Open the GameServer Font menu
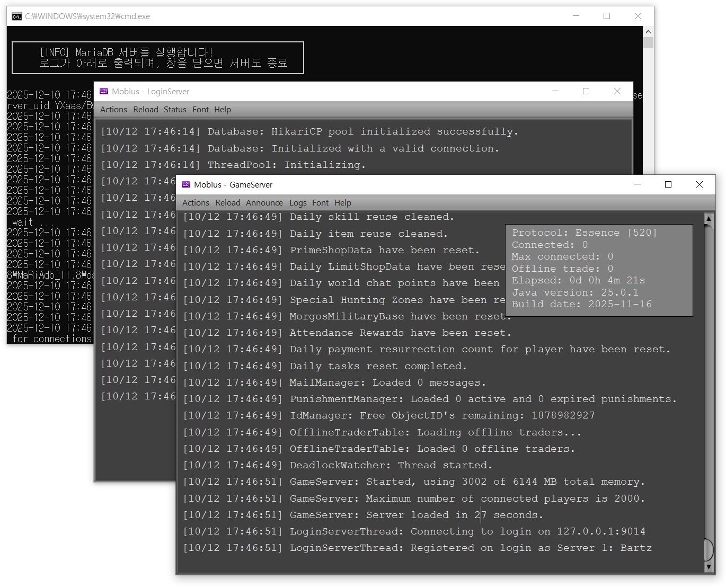The height and width of the screenshot is (588, 726). tap(320, 202)
